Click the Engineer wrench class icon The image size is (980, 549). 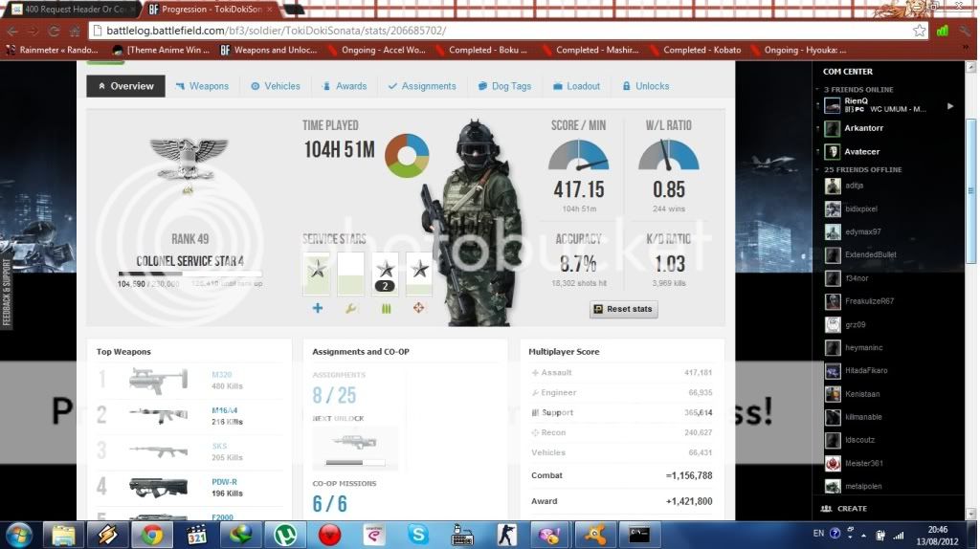tap(350, 308)
